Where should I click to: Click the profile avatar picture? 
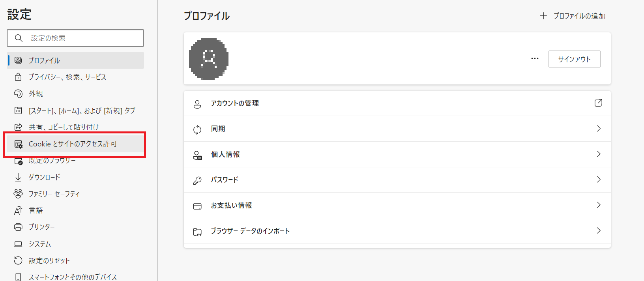209,59
